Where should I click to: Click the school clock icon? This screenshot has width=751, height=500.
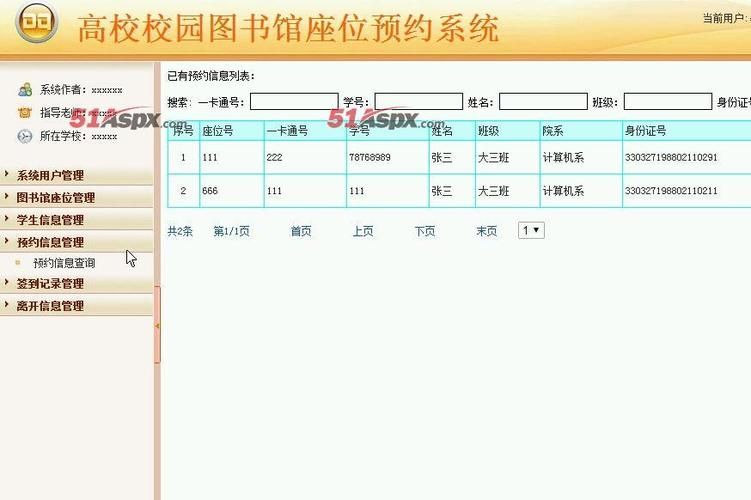25,136
